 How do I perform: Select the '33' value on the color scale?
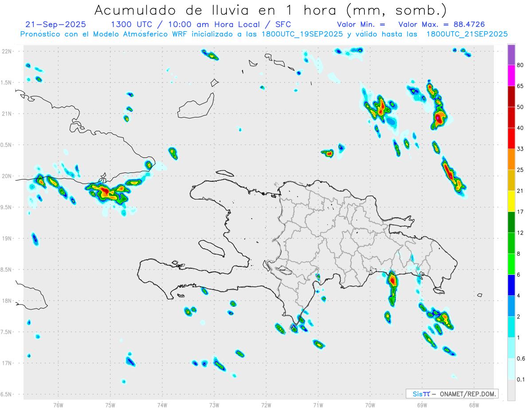521,149
